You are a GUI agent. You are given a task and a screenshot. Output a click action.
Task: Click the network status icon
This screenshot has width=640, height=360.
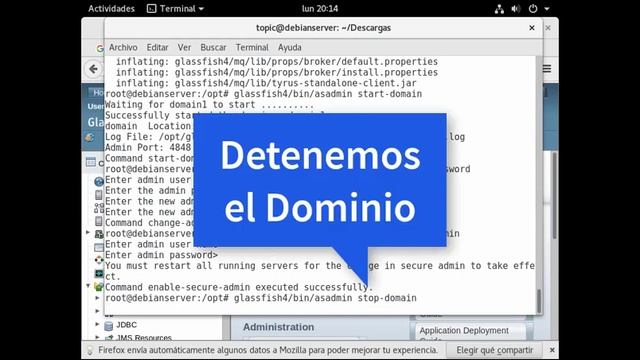point(499,9)
